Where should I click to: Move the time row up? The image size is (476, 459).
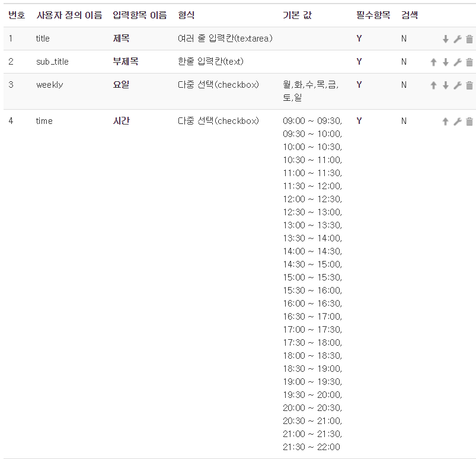(x=446, y=122)
